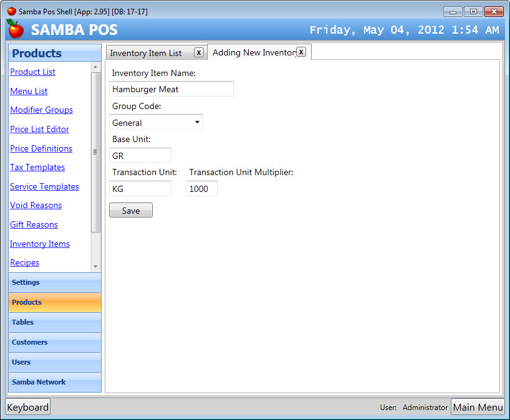
Task: Open the Samba Network section
Action: point(55,382)
